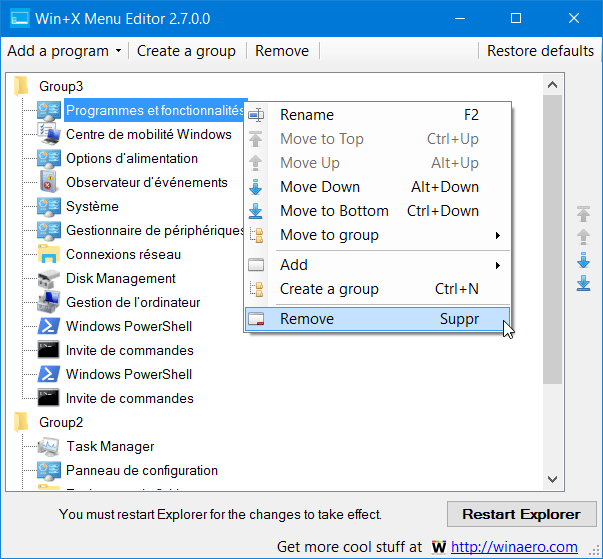Image resolution: width=603 pixels, height=559 pixels.
Task: Maximize the Win+X Menu Editor window
Action: [516, 18]
